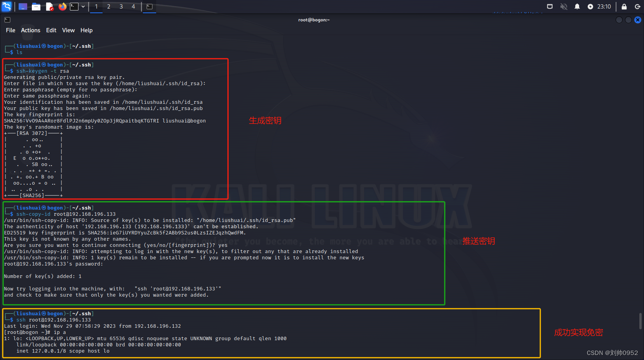Click the 'inet 127.0.0.1/8 scope host lo' line
The height and width of the screenshot is (360, 644).
[x=63, y=351]
